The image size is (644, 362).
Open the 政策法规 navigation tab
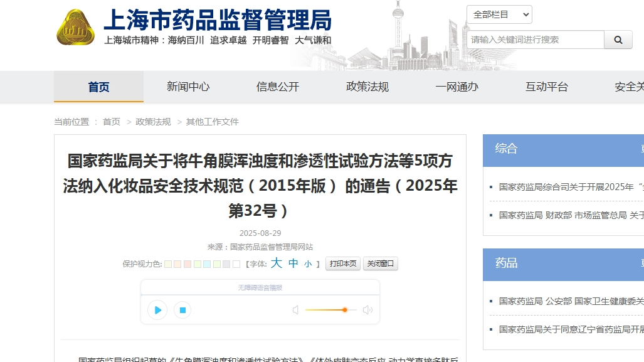click(367, 87)
